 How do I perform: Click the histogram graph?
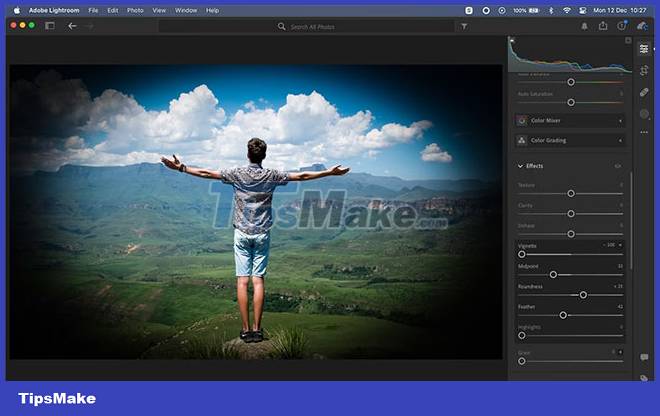click(570, 55)
